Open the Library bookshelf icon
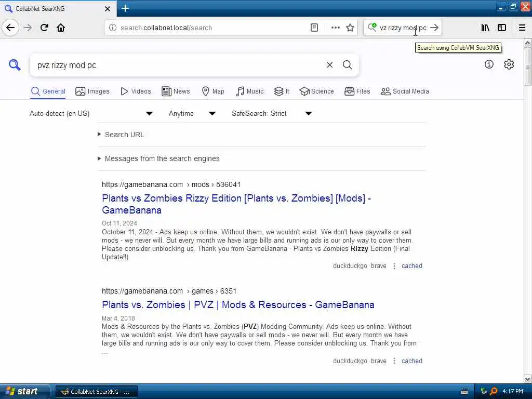Image resolution: width=532 pixels, height=399 pixels. 485,28
